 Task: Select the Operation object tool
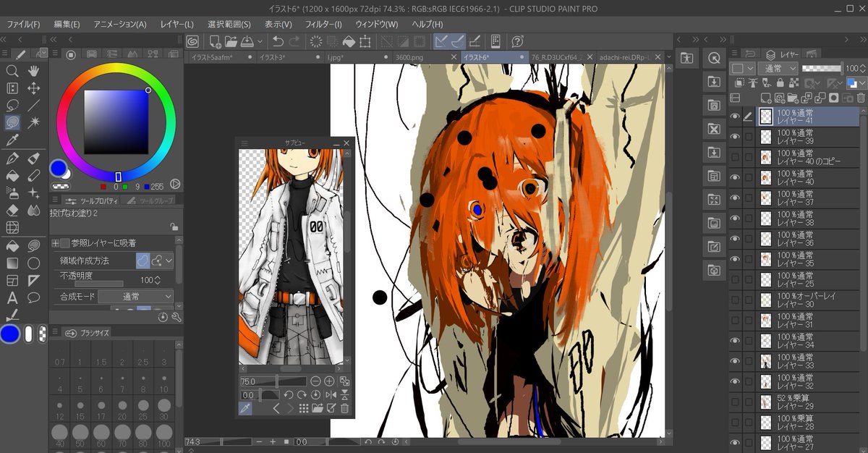coord(12,88)
